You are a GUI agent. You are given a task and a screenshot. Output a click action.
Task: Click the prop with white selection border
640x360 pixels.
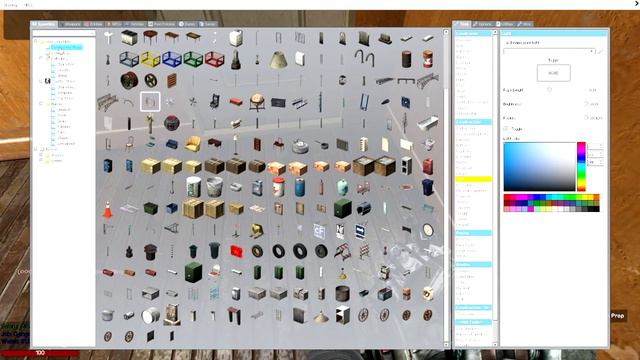(x=150, y=102)
